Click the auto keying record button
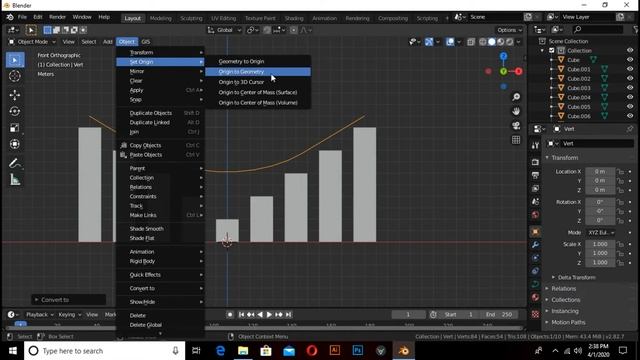The width and height of the screenshot is (640, 360). pyautogui.click(x=230, y=315)
